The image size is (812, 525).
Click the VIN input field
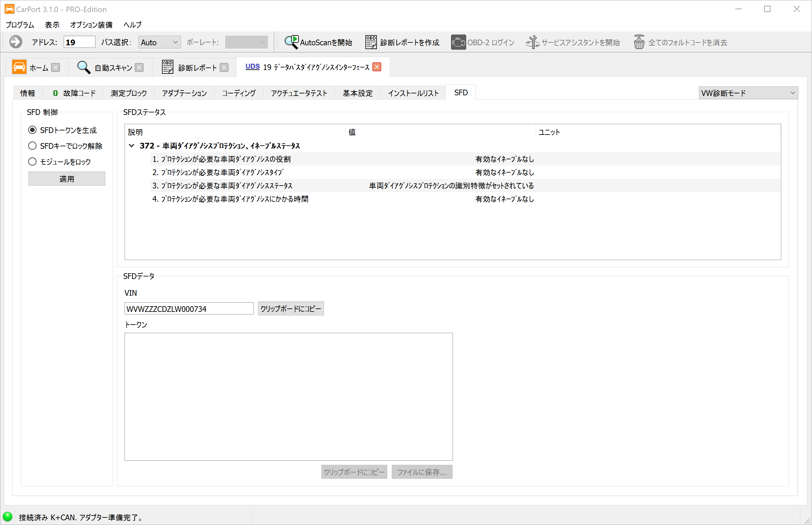189,308
